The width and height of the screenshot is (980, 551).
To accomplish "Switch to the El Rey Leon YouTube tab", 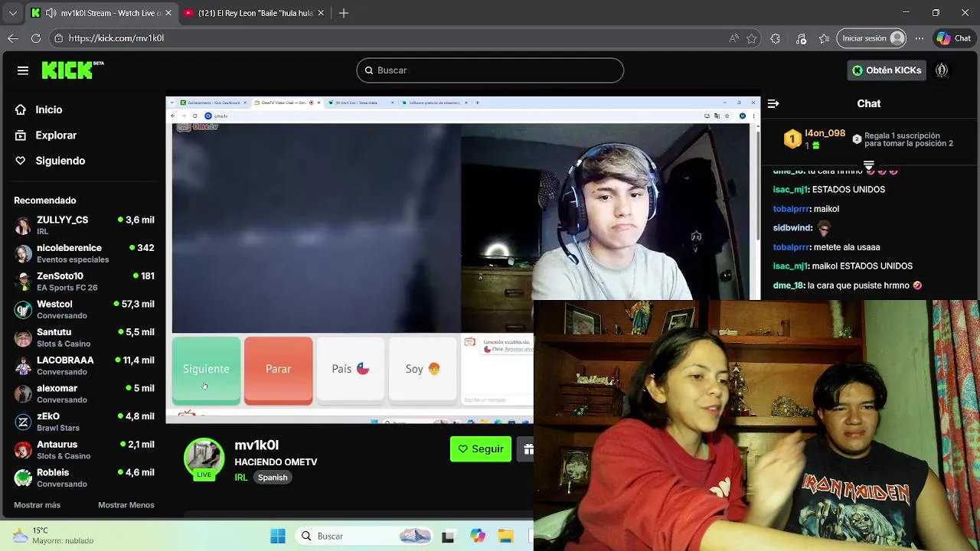I will [255, 13].
